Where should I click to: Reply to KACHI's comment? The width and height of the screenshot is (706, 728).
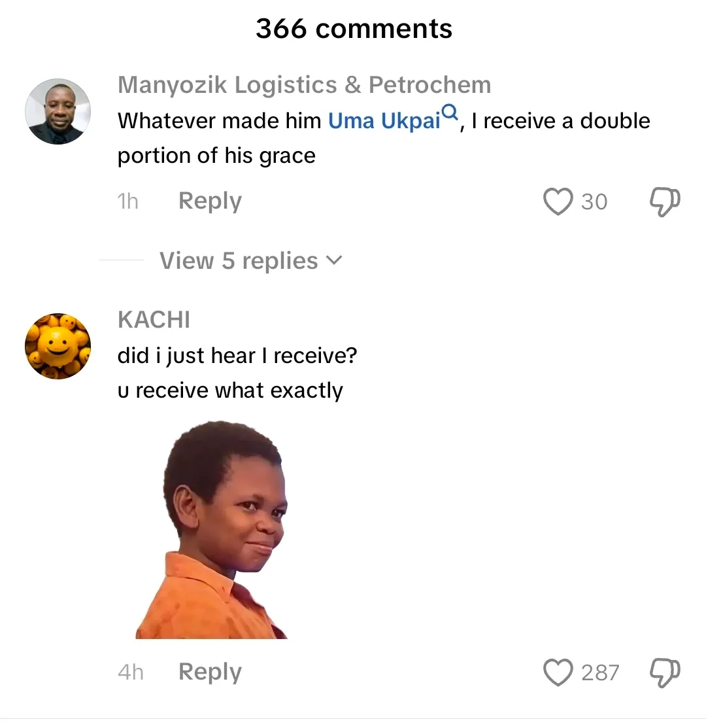[210, 672]
